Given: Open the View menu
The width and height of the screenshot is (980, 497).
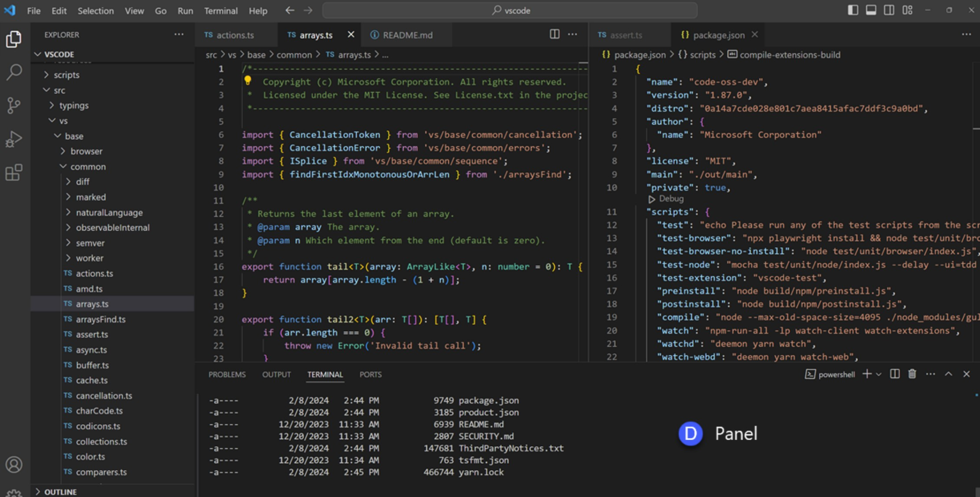Looking at the screenshot, I should [134, 11].
